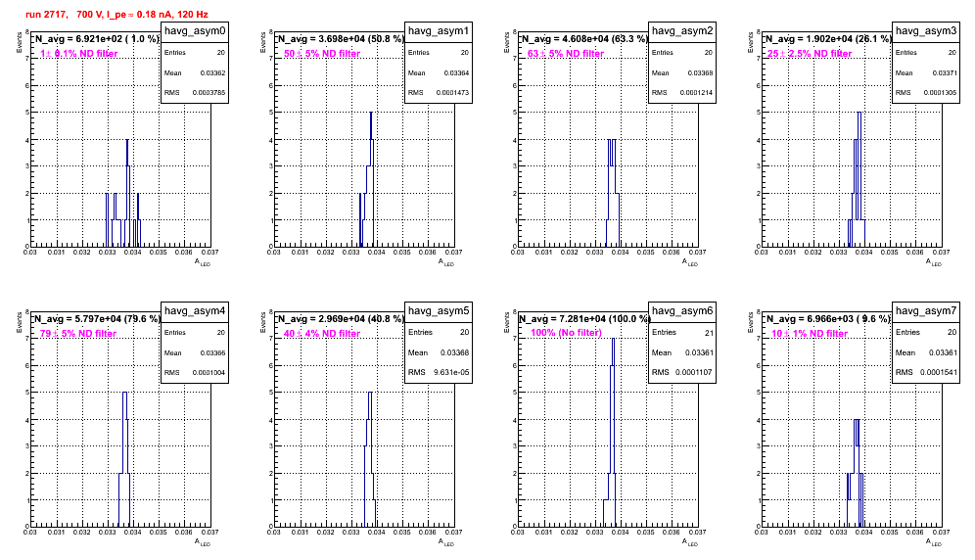Click the A_LED axis title under havg_asym0
This screenshot has width=975, height=560.
(x=203, y=262)
